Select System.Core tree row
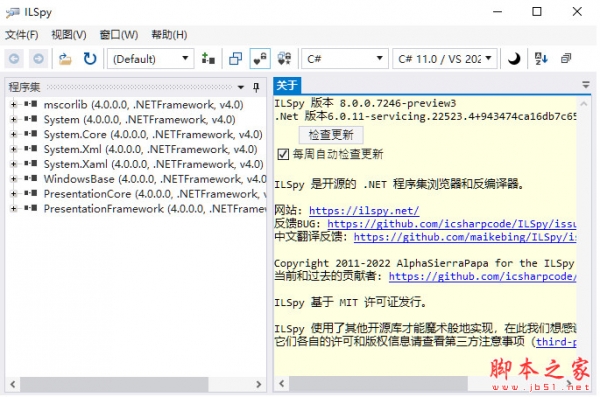This screenshot has height=397, width=600. [153, 134]
